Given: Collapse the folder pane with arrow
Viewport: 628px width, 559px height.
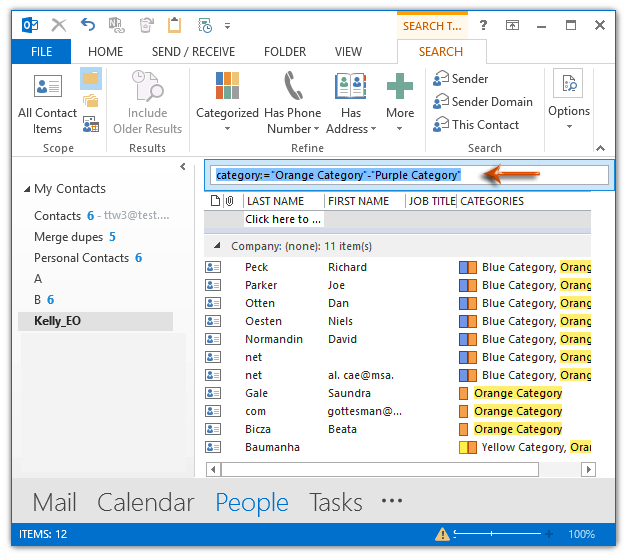Looking at the screenshot, I should [182, 167].
